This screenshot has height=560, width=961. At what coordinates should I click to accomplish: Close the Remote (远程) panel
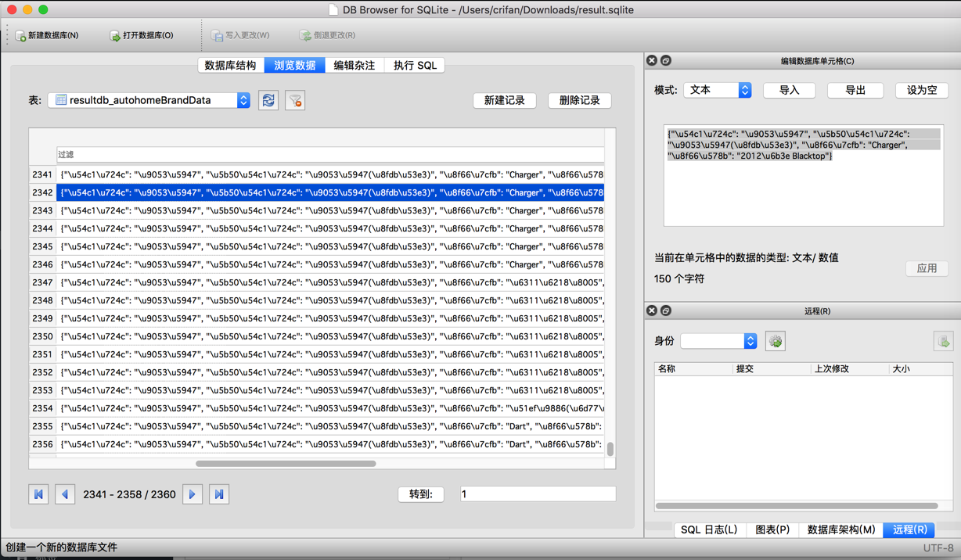(x=651, y=311)
